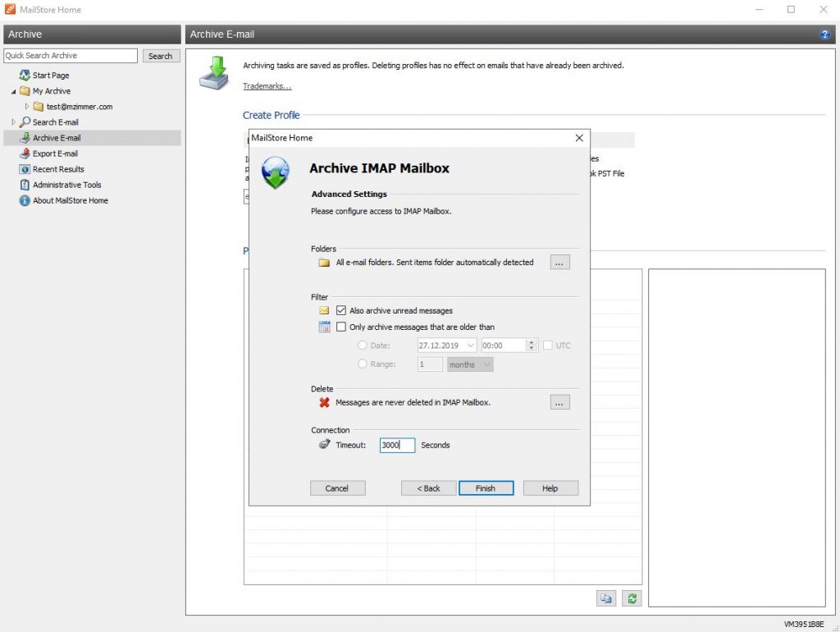Click the green refresh icon at bottom
The image size is (840, 632).
pos(631,598)
